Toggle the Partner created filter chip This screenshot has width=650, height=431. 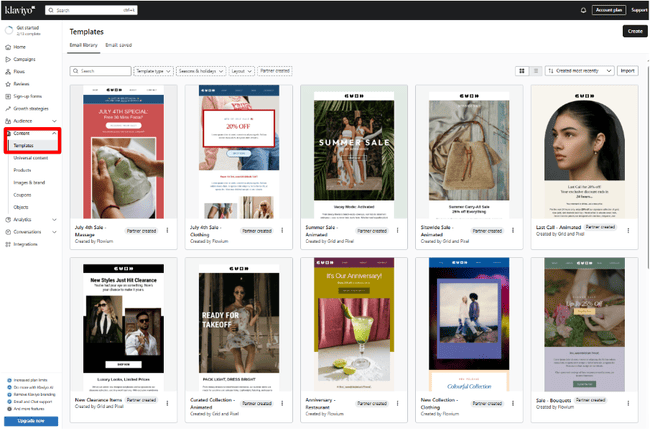coord(275,71)
